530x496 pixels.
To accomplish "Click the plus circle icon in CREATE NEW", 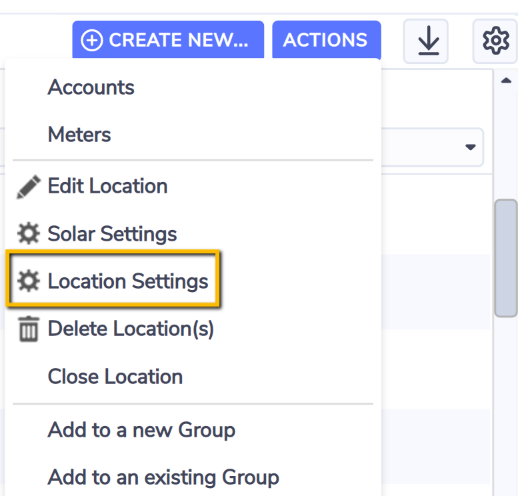I will (x=92, y=41).
